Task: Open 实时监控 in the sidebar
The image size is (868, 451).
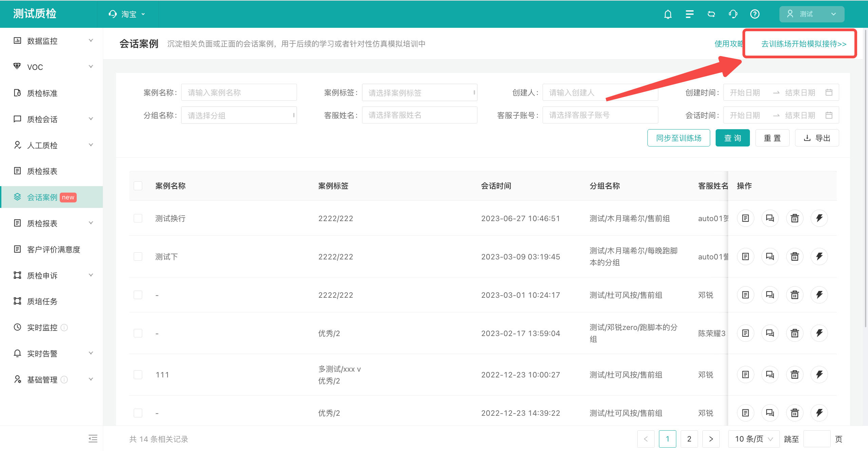Action: [52, 327]
